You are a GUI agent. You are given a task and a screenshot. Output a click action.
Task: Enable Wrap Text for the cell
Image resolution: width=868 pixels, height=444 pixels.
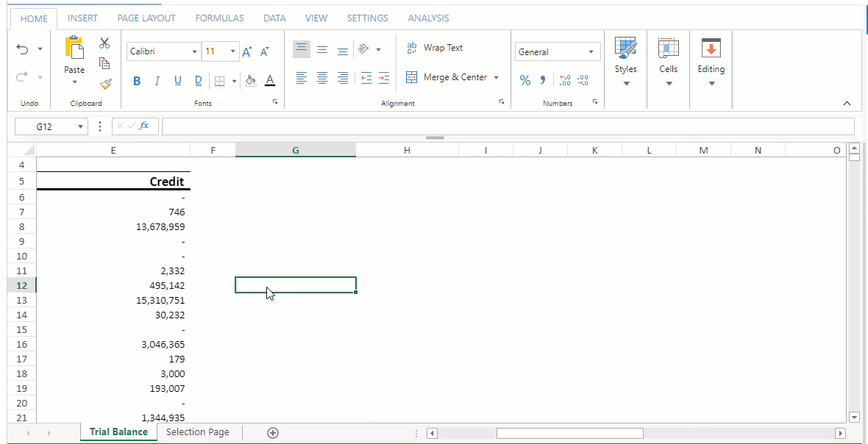click(433, 47)
